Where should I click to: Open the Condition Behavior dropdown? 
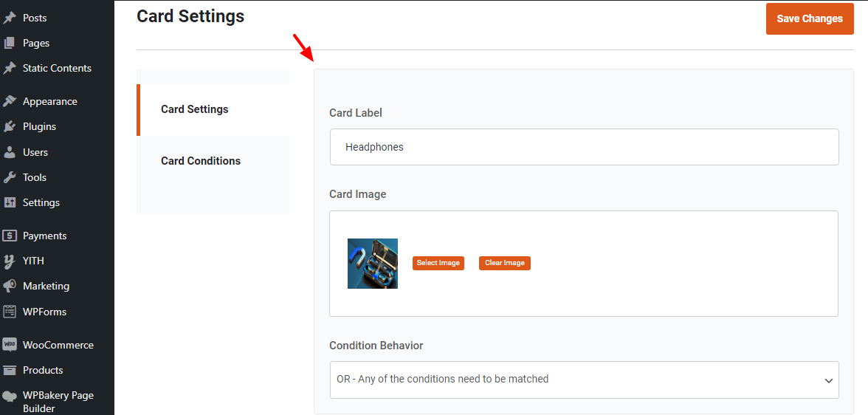point(583,380)
